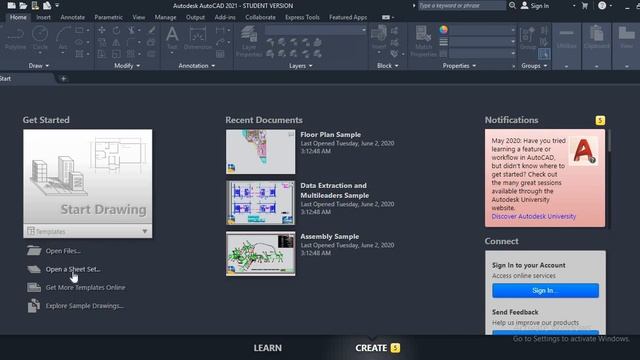Image resolution: width=640 pixels, height=360 pixels.
Task: Expand the Block panel
Action: 387,65
